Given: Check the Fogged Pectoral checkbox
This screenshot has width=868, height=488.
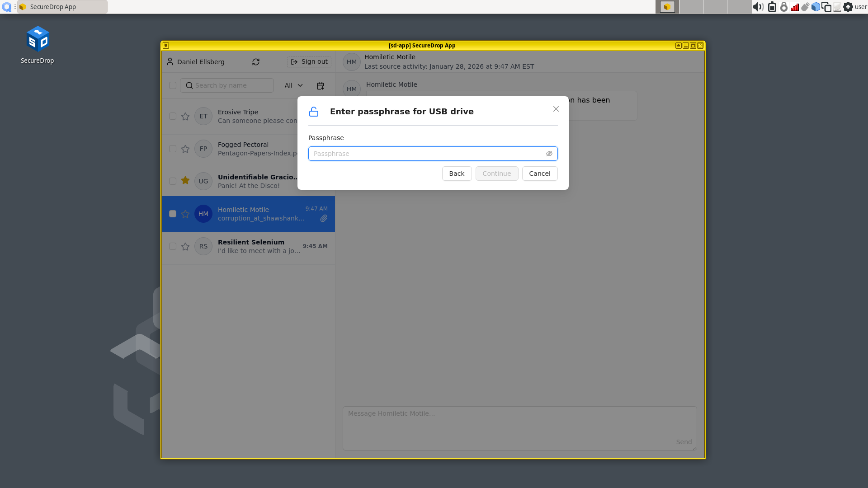Looking at the screenshot, I should (173, 149).
